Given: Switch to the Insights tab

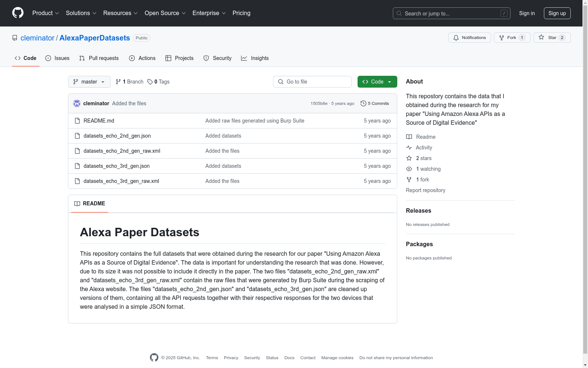Looking at the screenshot, I should coord(255,58).
